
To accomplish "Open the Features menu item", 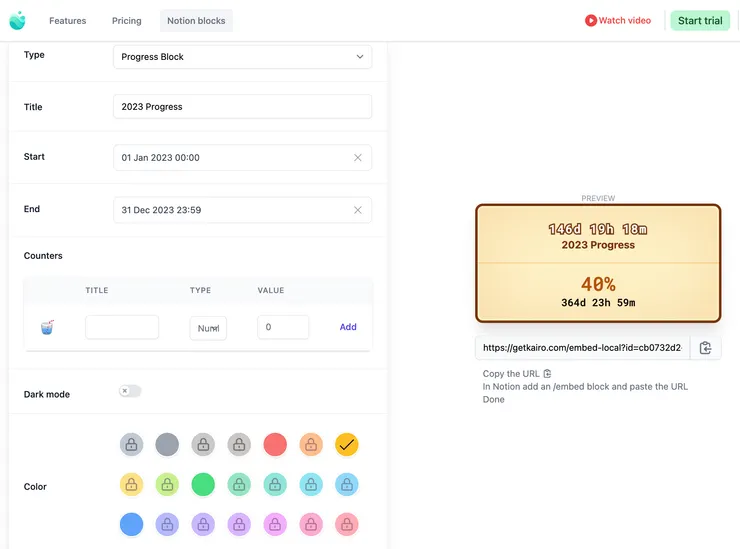I will pyautogui.click(x=67, y=21).
